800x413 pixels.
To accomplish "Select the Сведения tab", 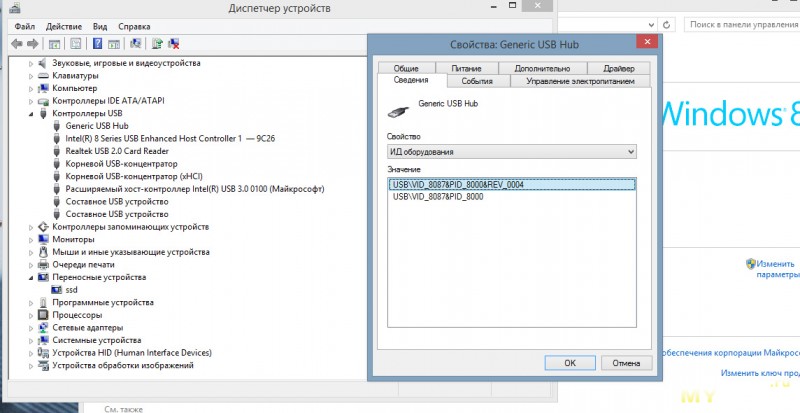I will tap(411, 80).
